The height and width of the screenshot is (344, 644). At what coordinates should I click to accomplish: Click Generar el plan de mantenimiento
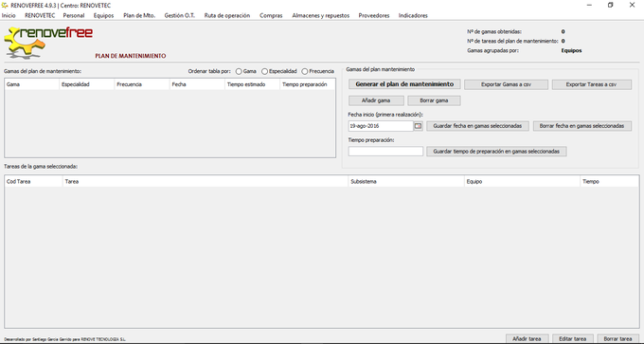pos(404,84)
